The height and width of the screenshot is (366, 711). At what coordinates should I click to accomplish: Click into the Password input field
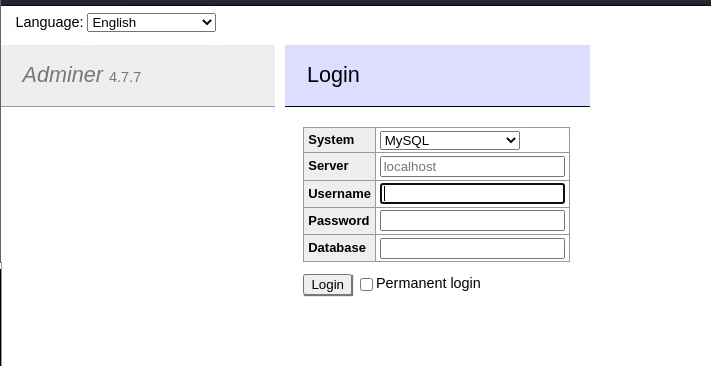472,221
